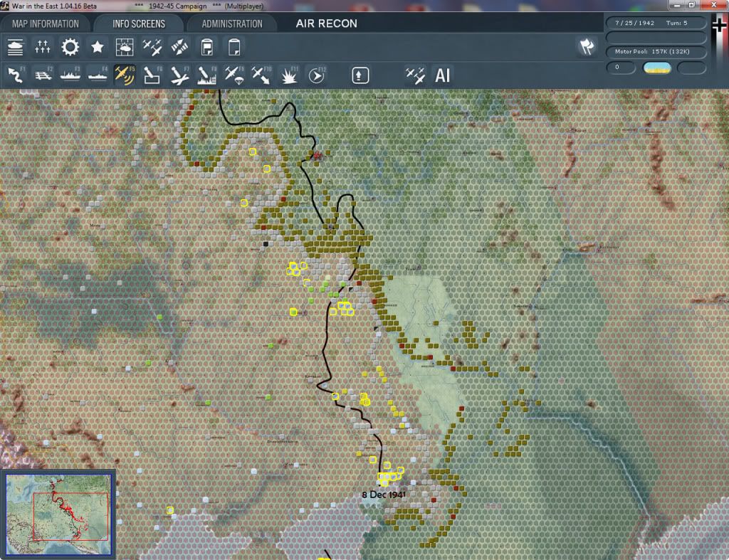Screen dimensions: 729x560
Task: Select naval transport F3 ship icon
Action: [70, 75]
